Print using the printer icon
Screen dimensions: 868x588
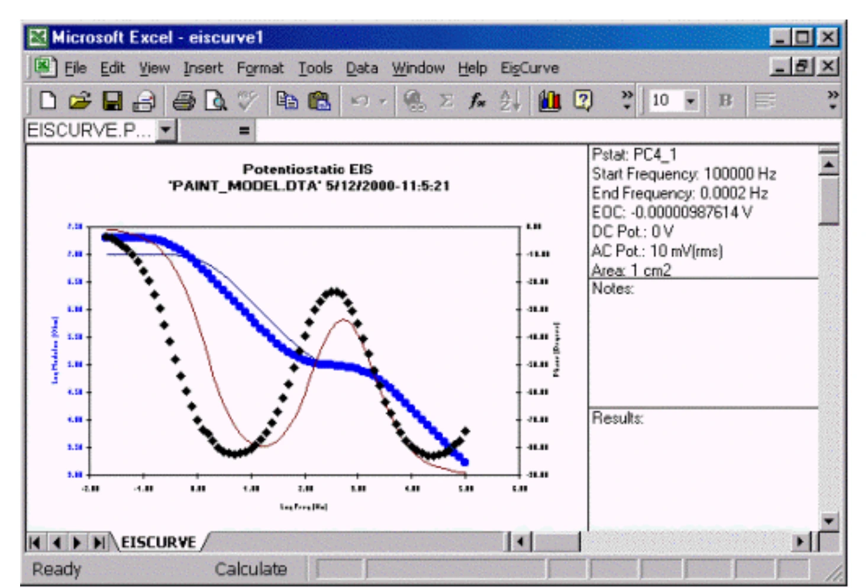[184, 101]
